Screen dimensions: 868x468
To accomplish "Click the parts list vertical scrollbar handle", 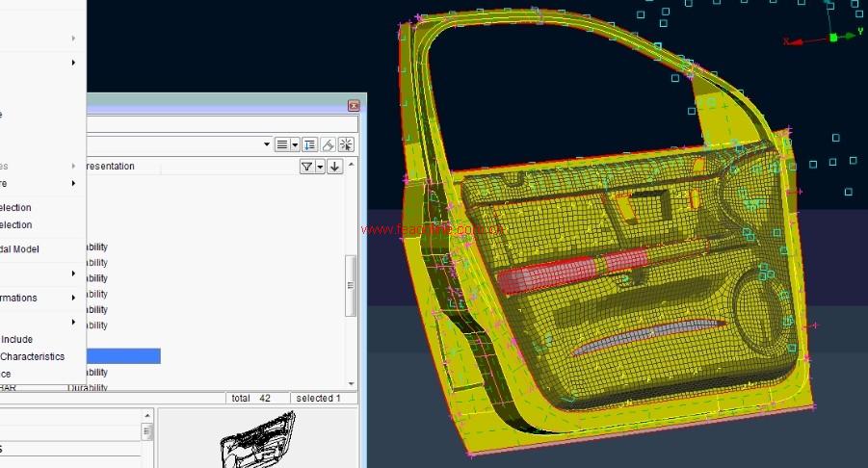I will pos(352,285).
